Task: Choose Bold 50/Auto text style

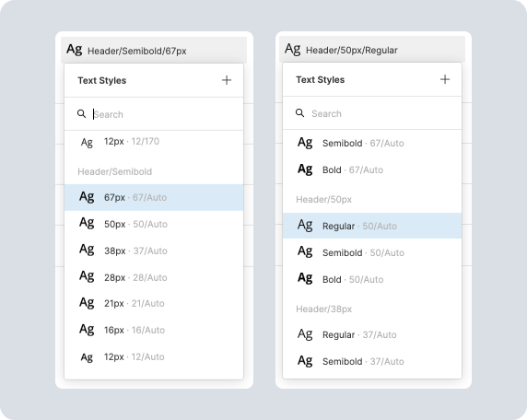Action: (372, 279)
